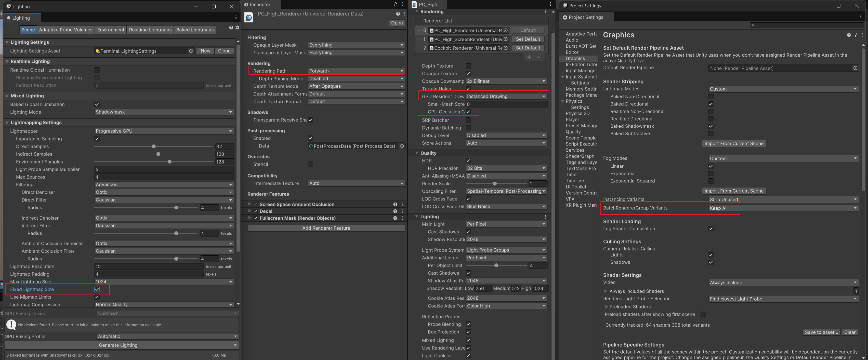Click object picker beside Terminal_LightingSettings asset
The width and height of the screenshot is (868, 360).
point(191,51)
